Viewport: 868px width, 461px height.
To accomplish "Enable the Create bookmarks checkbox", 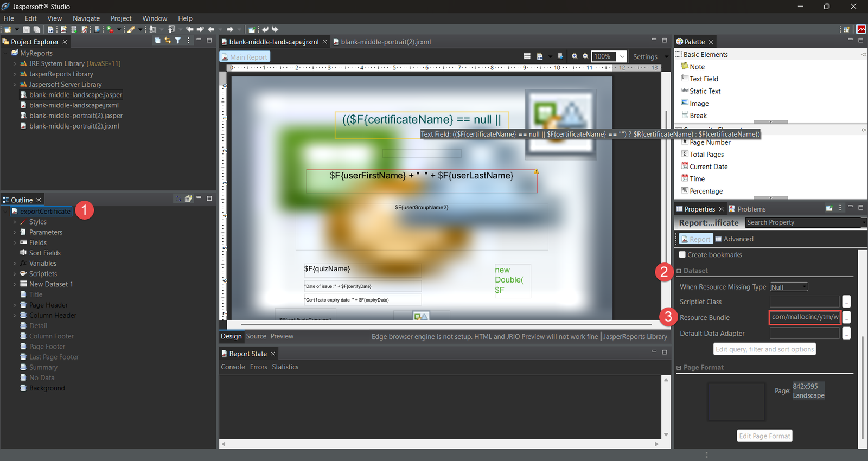I will (682, 255).
